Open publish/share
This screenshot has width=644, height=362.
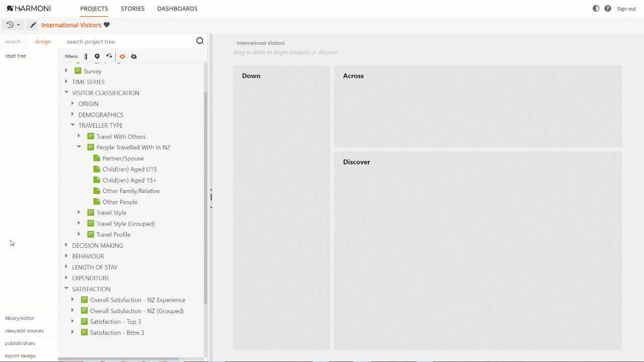(20, 343)
